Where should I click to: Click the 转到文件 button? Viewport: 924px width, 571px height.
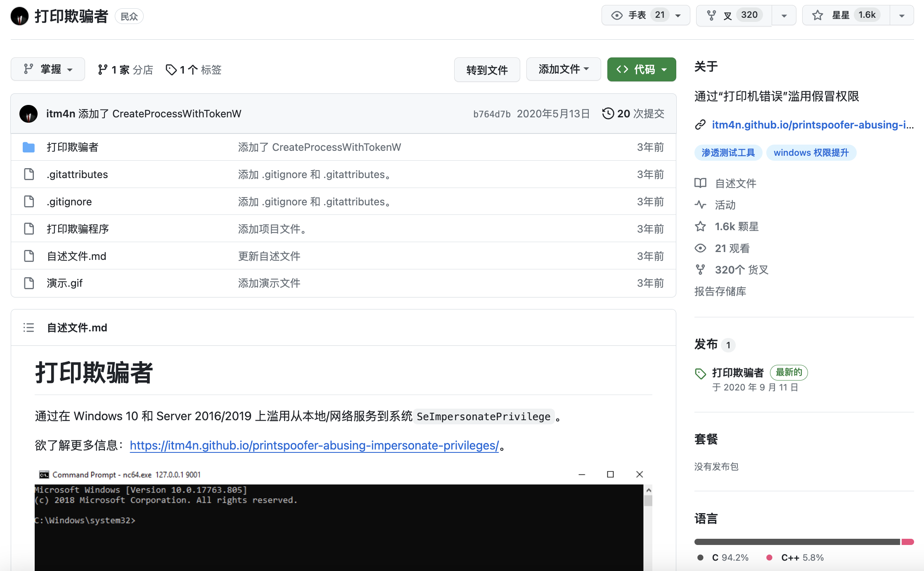(487, 70)
